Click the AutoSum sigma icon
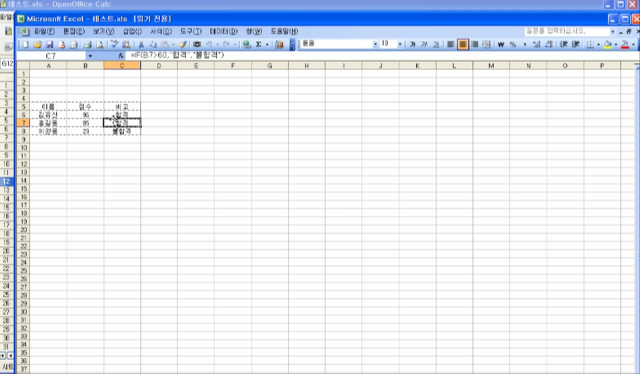Viewport: 640px width, 374px height. click(259, 44)
